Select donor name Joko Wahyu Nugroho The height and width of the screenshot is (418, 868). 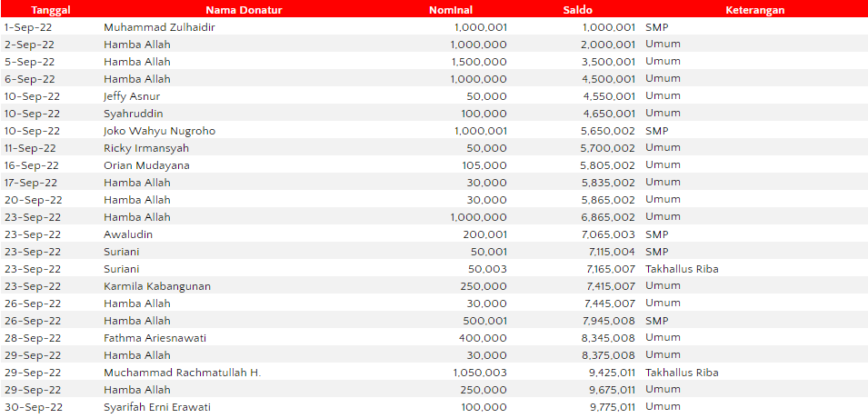[x=160, y=131]
